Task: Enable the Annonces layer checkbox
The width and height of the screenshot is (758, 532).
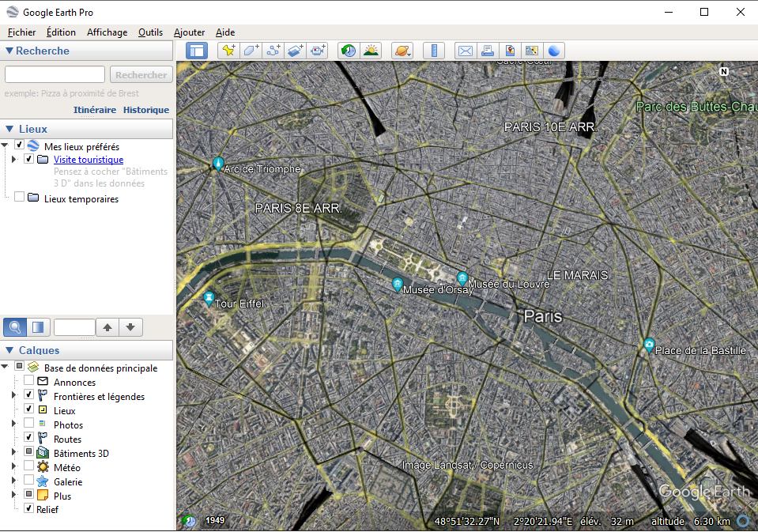Action: (29, 380)
